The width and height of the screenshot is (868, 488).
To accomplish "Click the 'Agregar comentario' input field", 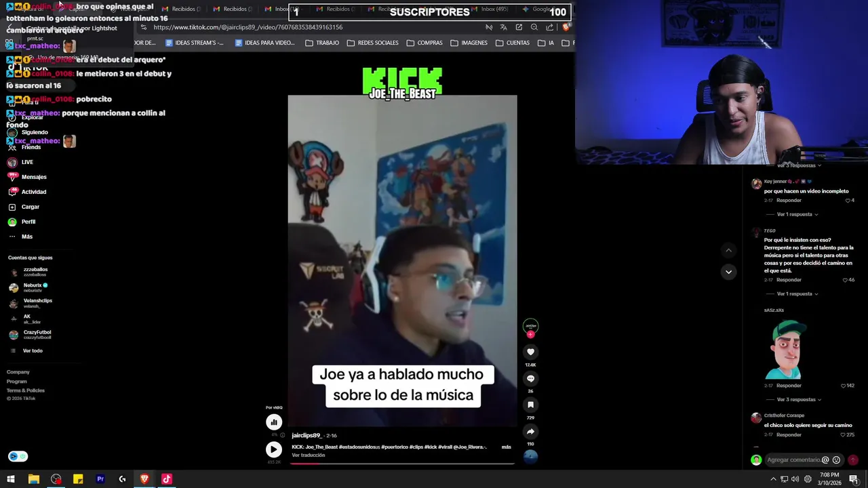I will (x=793, y=460).
